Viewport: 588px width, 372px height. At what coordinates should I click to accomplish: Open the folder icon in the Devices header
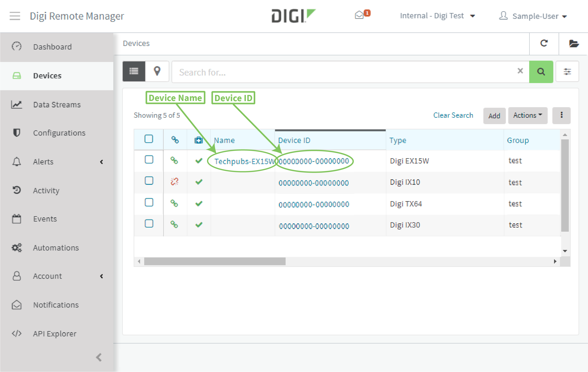(x=574, y=44)
